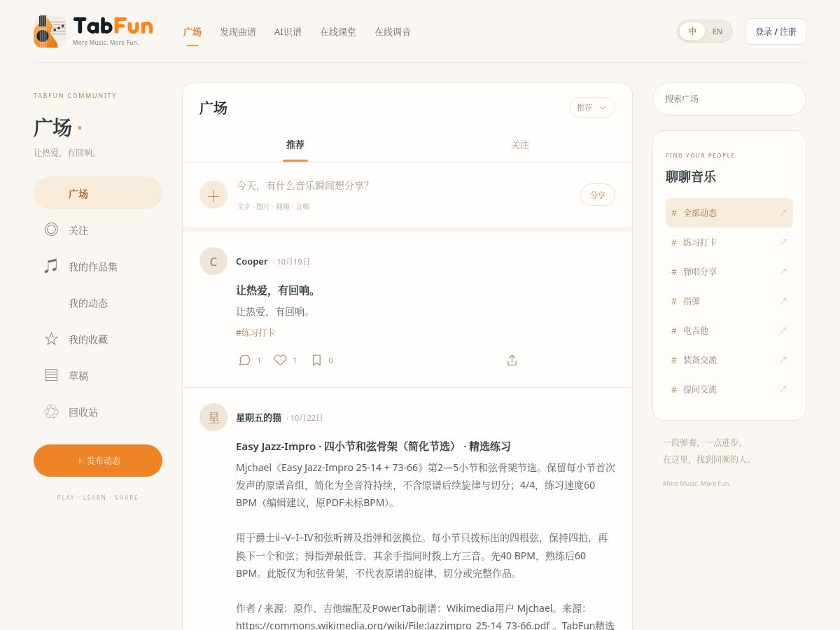Open the 广场 top navigation item
The width and height of the screenshot is (840, 630).
[192, 31]
